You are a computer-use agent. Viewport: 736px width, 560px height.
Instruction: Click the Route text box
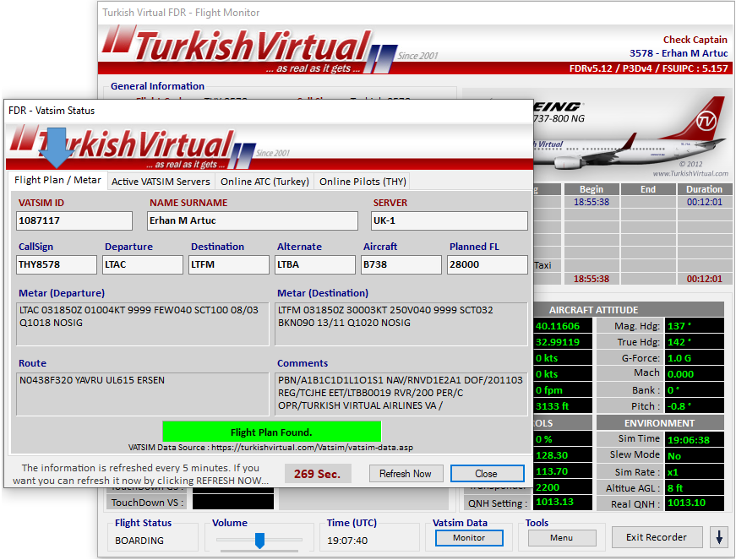(143, 394)
